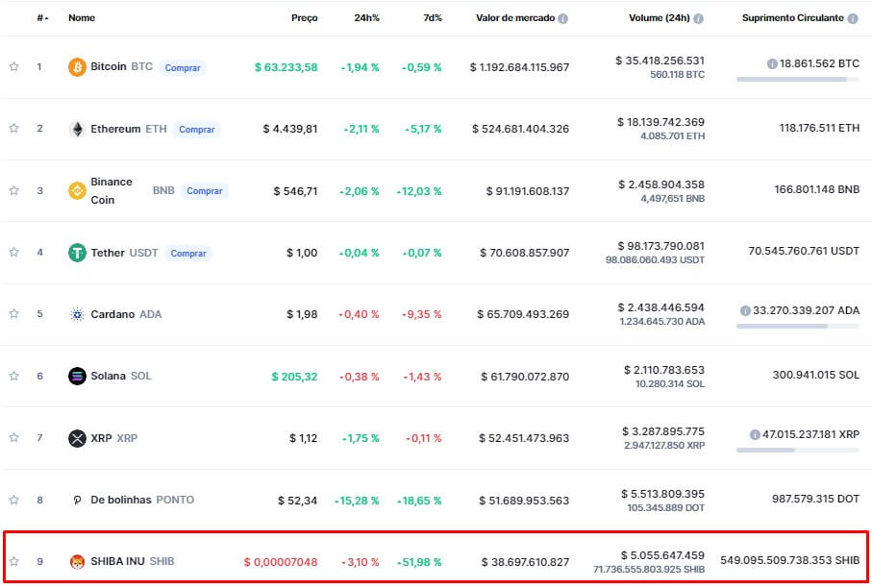
Task: Click SHIBA INU price $ 0,00007048
Action: tap(281, 562)
